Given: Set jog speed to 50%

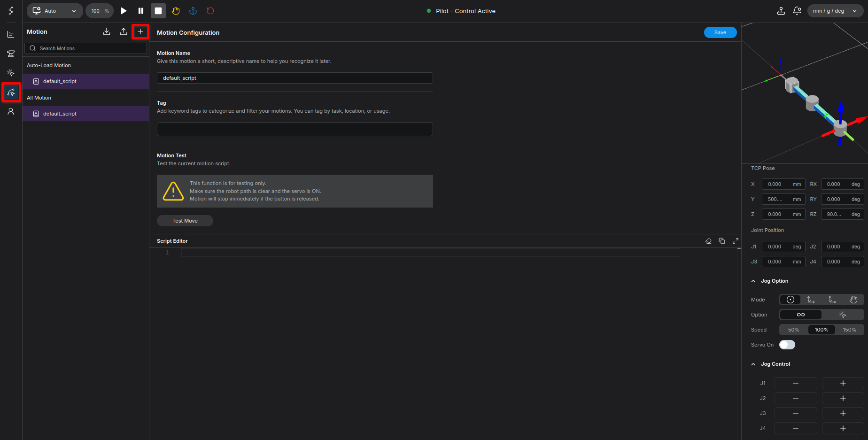Looking at the screenshot, I should coord(793,330).
